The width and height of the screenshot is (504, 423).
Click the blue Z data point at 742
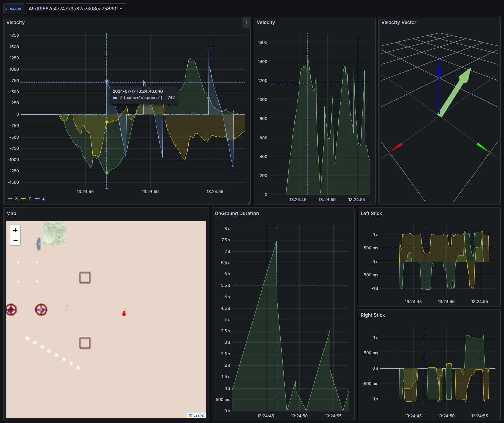107,81
